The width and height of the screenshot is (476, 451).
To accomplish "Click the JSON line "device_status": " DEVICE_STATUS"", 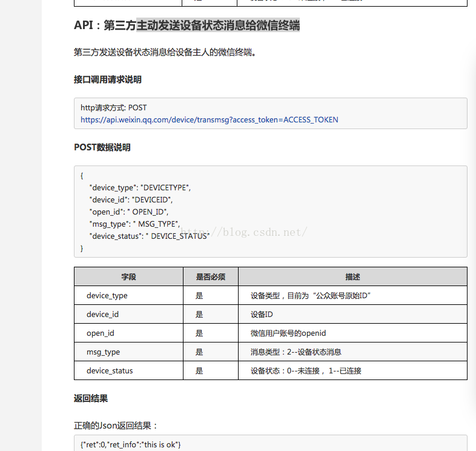I will click(x=150, y=236).
